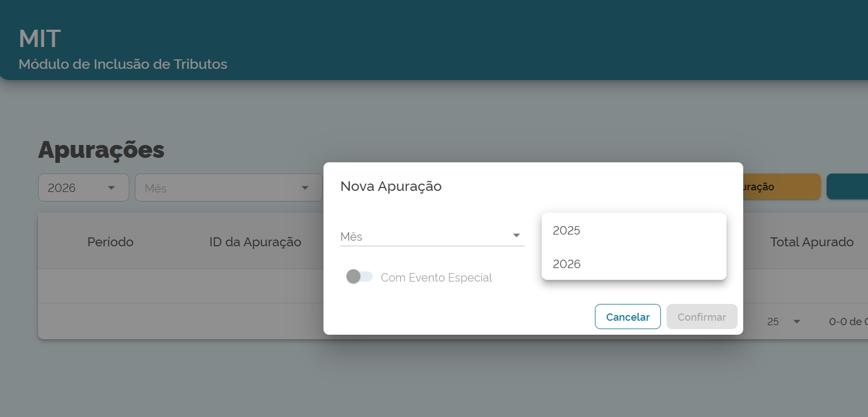Open the Mês dropdown in dialog

pos(432,236)
